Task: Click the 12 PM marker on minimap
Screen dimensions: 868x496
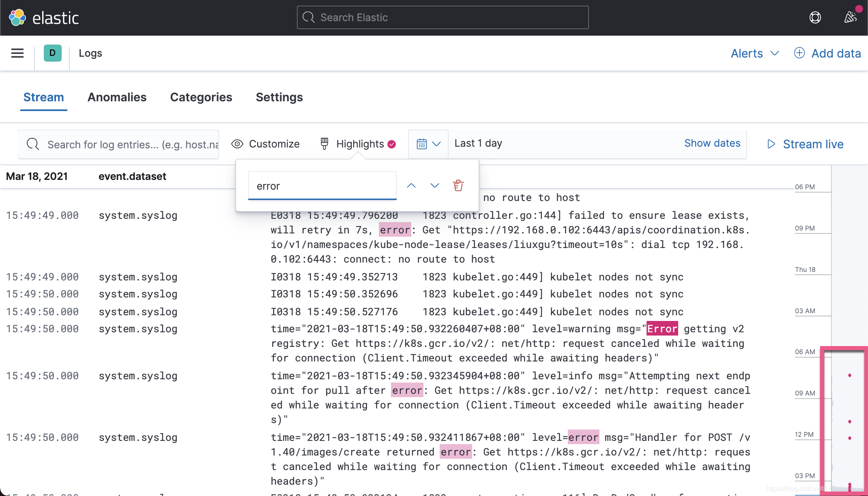Action: (x=805, y=434)
